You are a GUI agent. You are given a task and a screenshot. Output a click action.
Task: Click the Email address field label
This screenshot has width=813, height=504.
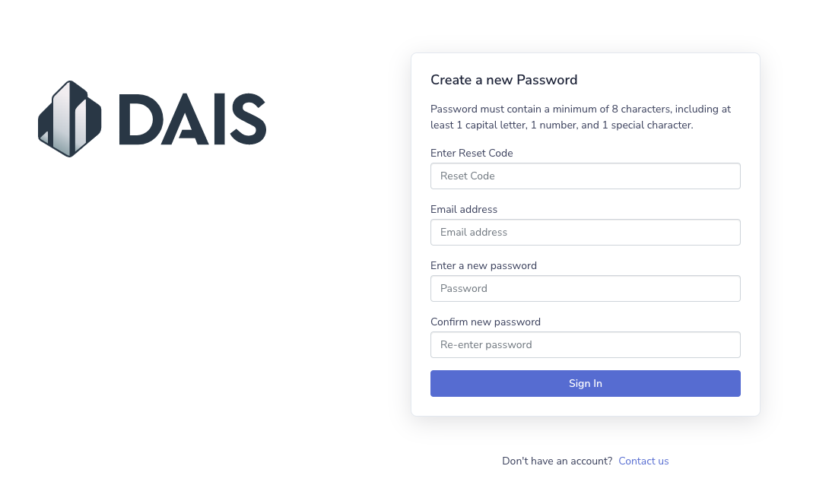coord(464,209)
